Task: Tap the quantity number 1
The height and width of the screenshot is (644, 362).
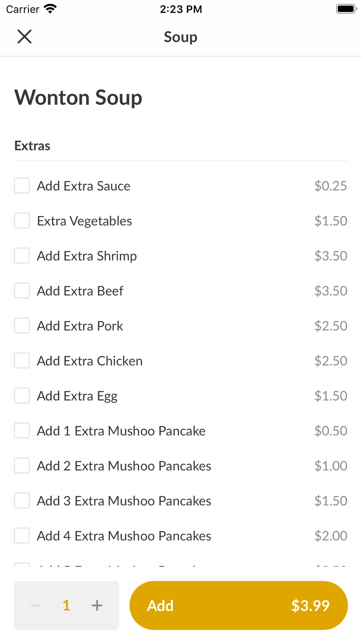Action: tap(66, 605)
